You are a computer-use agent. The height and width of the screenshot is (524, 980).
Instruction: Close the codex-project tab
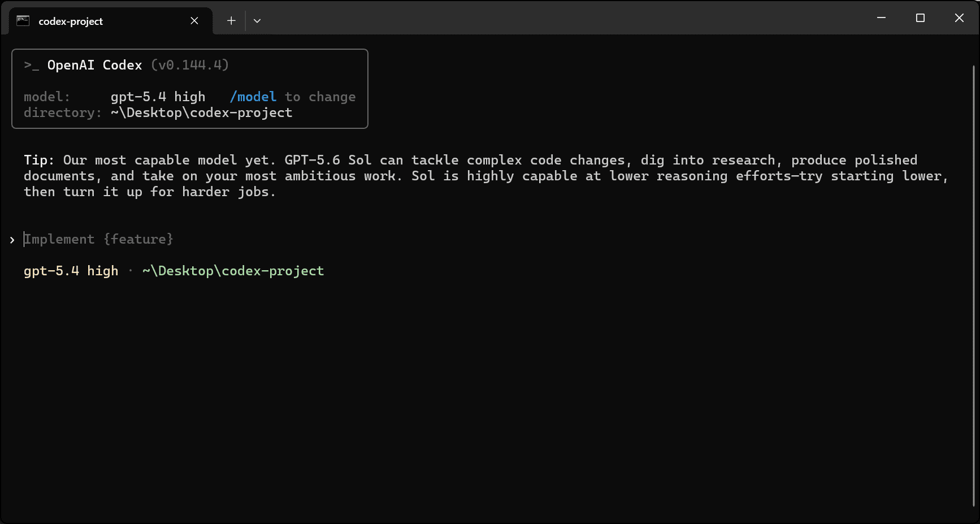coord(194,20)
